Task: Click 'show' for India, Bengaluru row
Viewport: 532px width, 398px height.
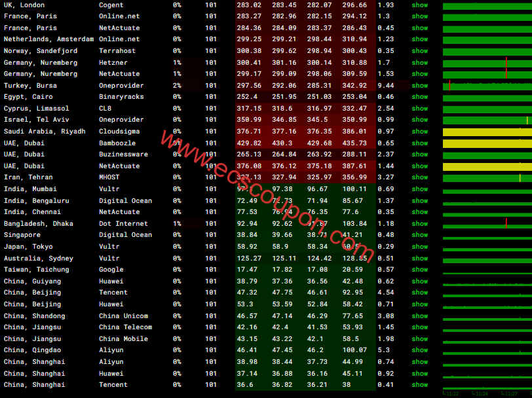Action: tap(420, 201)
